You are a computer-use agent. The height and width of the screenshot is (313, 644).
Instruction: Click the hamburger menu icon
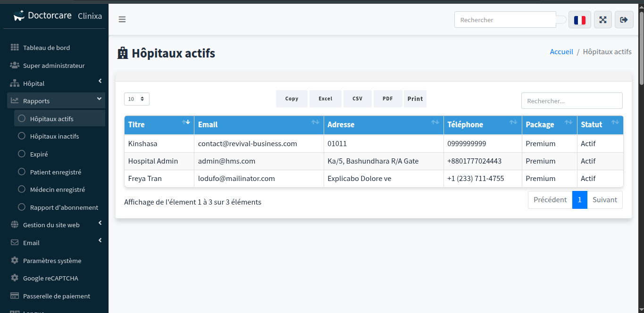tap(122, 19)
